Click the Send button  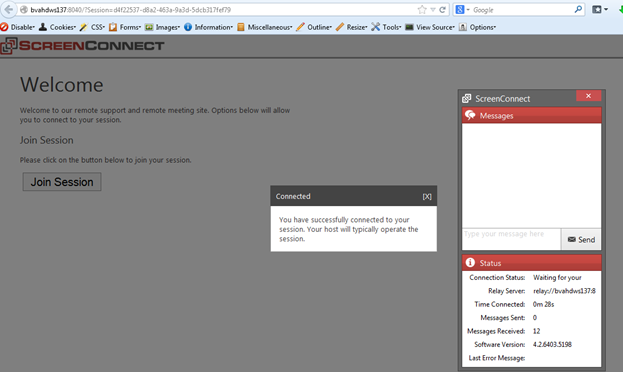pyautogui.click(x=581, y=239)
